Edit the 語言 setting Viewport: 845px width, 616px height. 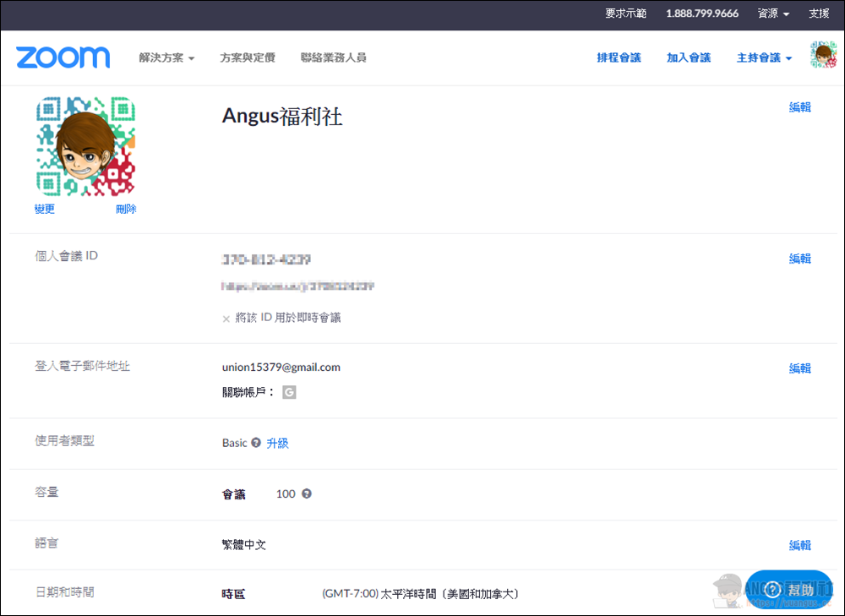(799, 545)
